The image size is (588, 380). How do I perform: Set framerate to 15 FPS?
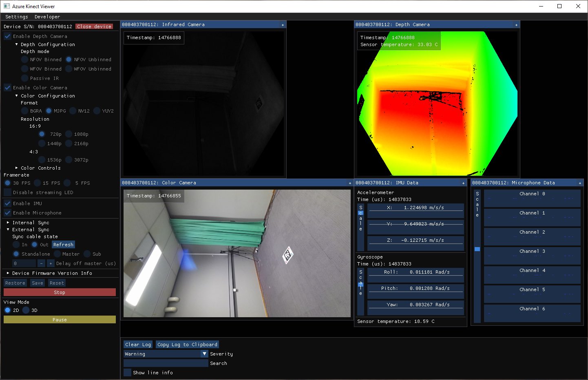(37, 183)
